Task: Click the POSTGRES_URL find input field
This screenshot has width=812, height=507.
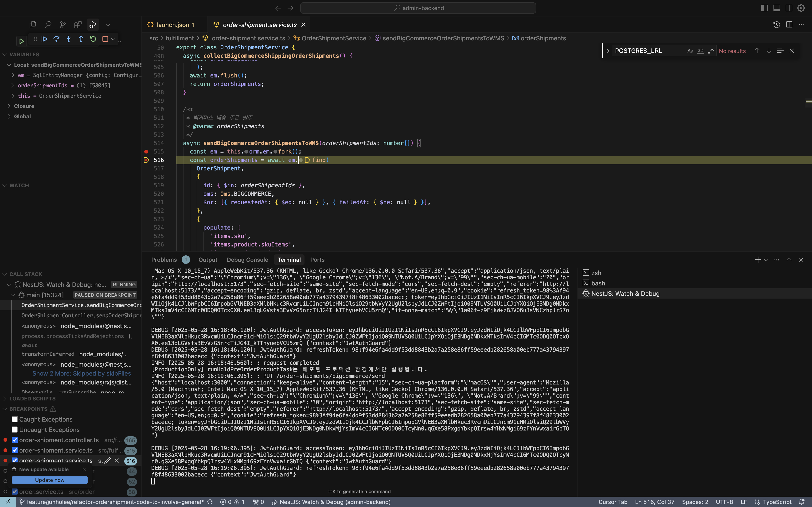Action: [x=648, y=51]
